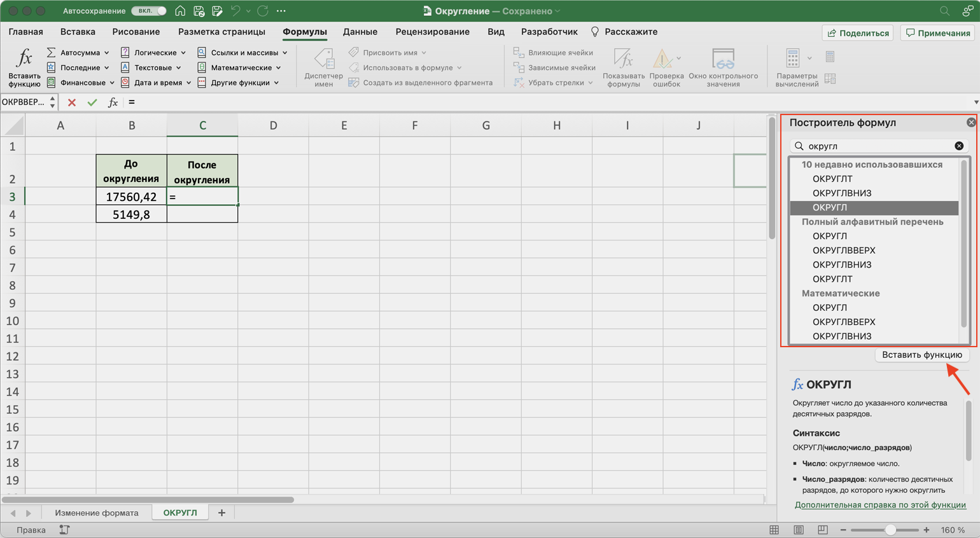980x538 pixels.
Task: Switch to the Изменение формата sheet tab
Action: [x=97, y=513]
